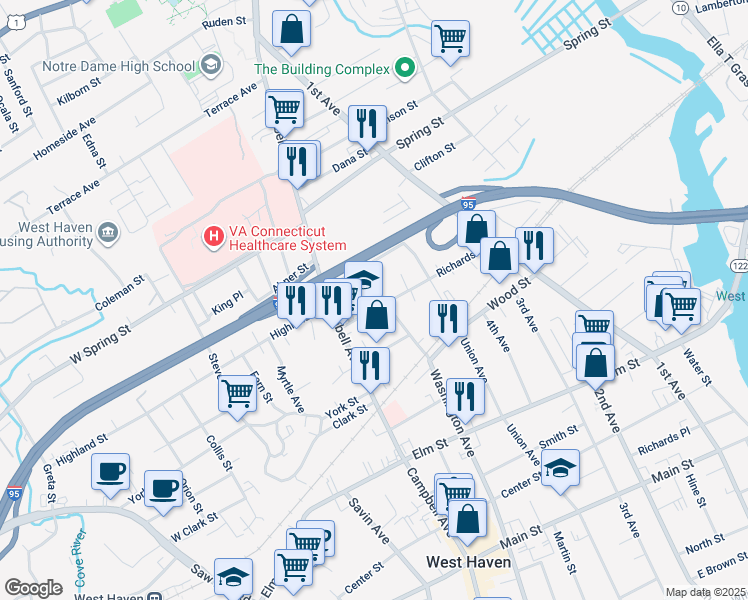
Task: Open the graduation cap marker near Center St
Action: [561, 471]
